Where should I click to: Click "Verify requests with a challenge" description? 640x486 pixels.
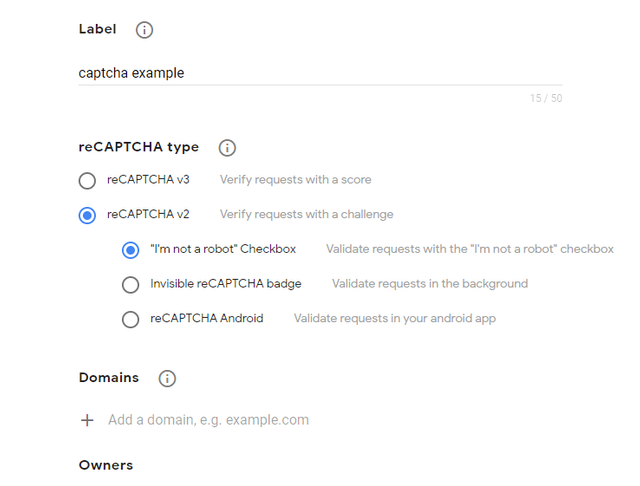[x=307, y=214]
